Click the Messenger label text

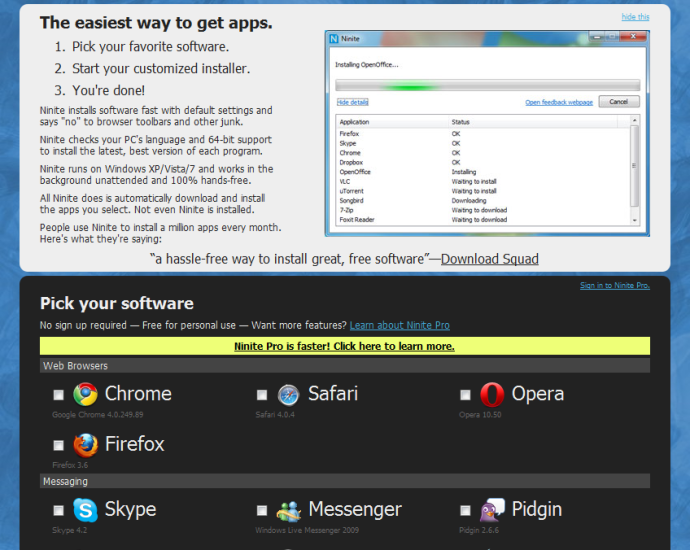tap(355, 510)
